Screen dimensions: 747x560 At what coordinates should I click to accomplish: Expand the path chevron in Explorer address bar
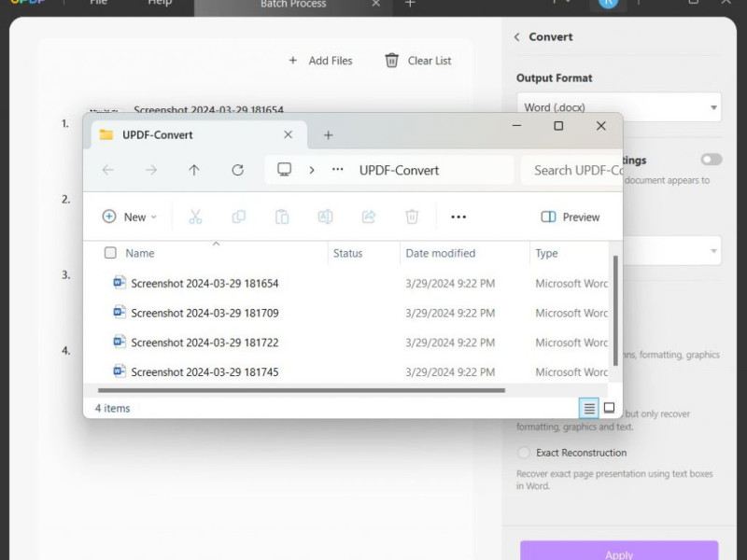(x=312, y=170)
